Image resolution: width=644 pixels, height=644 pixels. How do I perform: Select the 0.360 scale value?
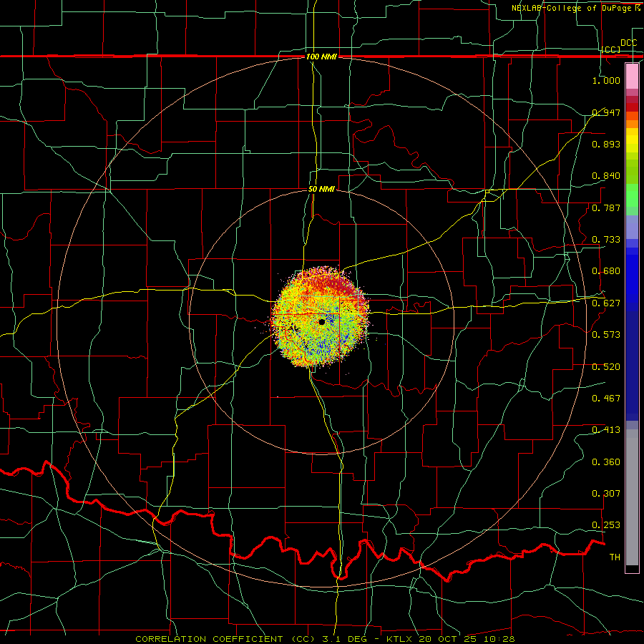[606, 462]
